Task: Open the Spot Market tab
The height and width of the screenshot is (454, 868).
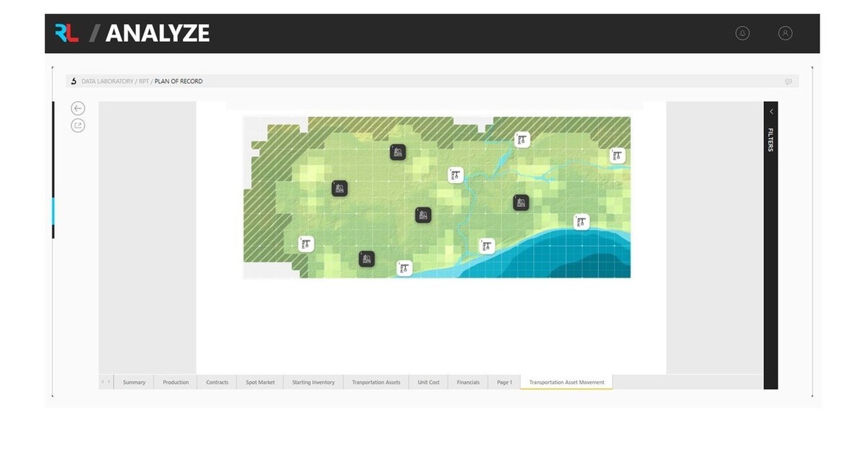Action: click(x=260, y=382)
